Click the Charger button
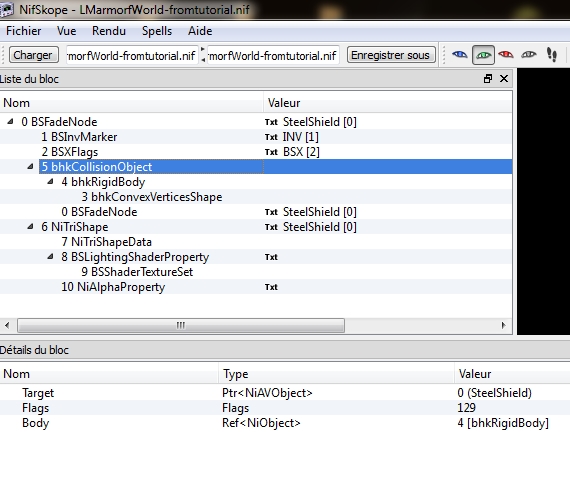 (x=33, y=55)
